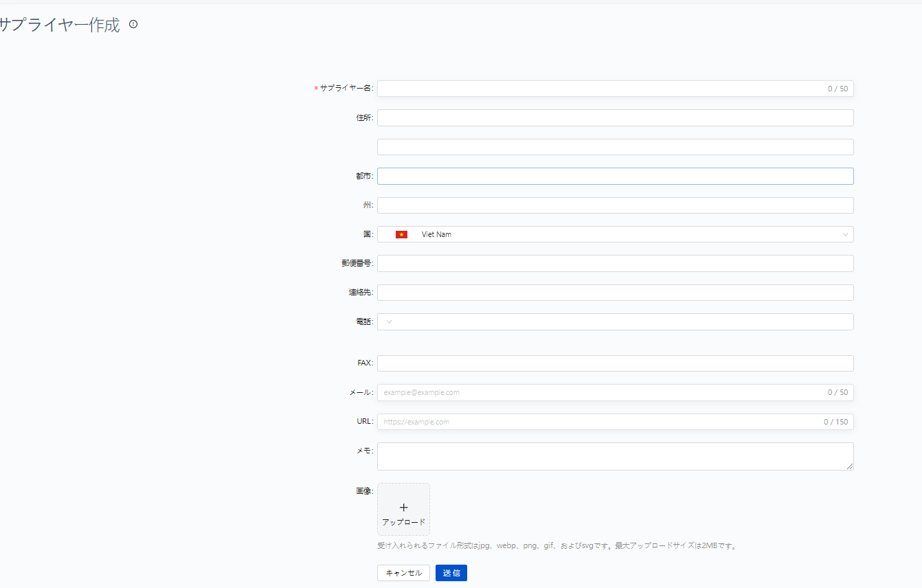This screenshot has height=588, width=922.
Task: Click the info icon beside サプライヤー作成 title
Action: coord(133,24)
